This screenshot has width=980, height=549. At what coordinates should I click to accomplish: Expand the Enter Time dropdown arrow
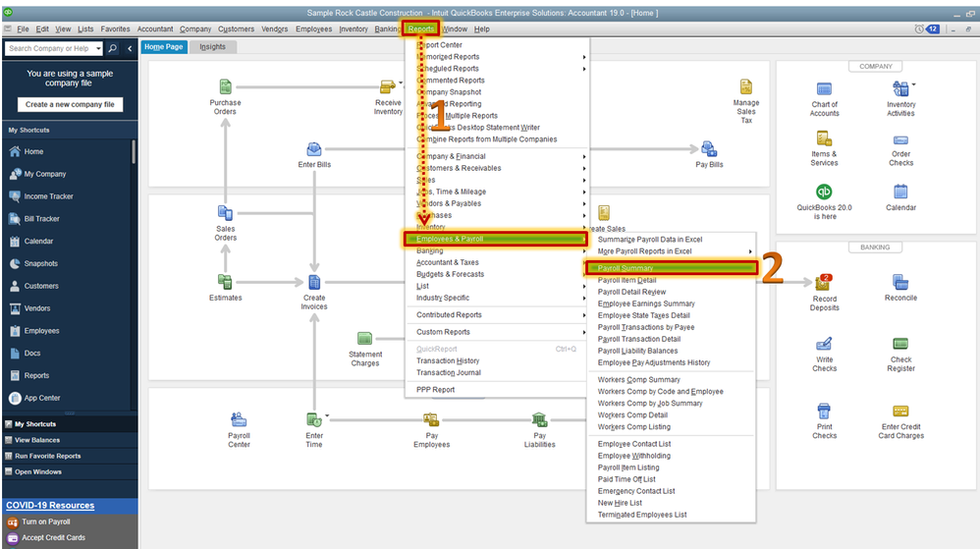[x=326, y=415]
